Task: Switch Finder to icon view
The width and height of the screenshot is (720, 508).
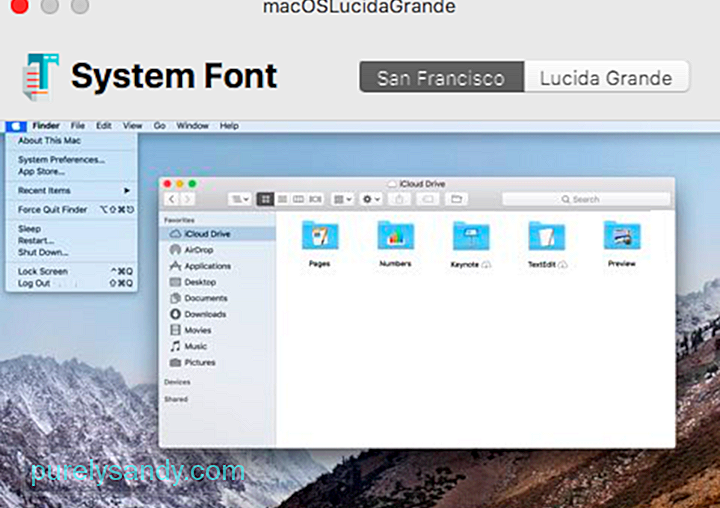Action: tap(265, 199)
